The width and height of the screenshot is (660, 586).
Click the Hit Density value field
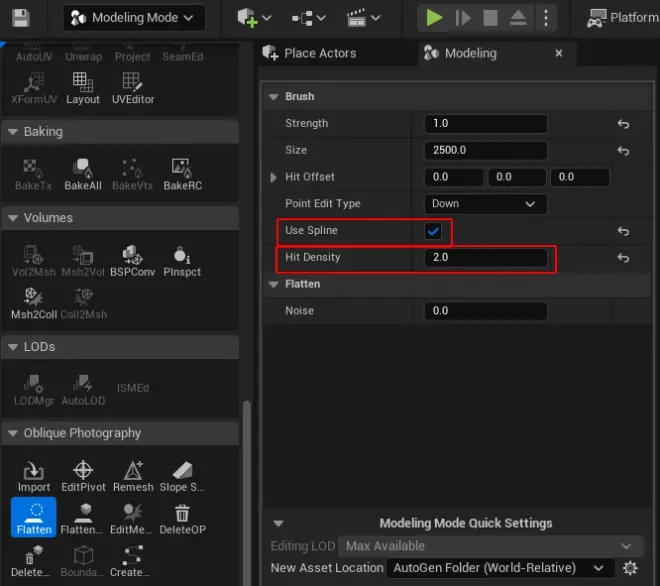pos(486,258)
